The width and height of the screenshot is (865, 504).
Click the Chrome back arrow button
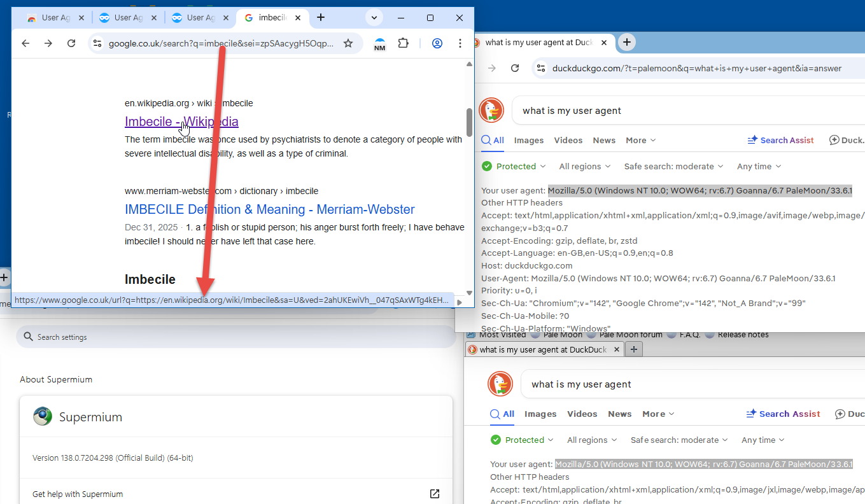(x=25, y=43)
